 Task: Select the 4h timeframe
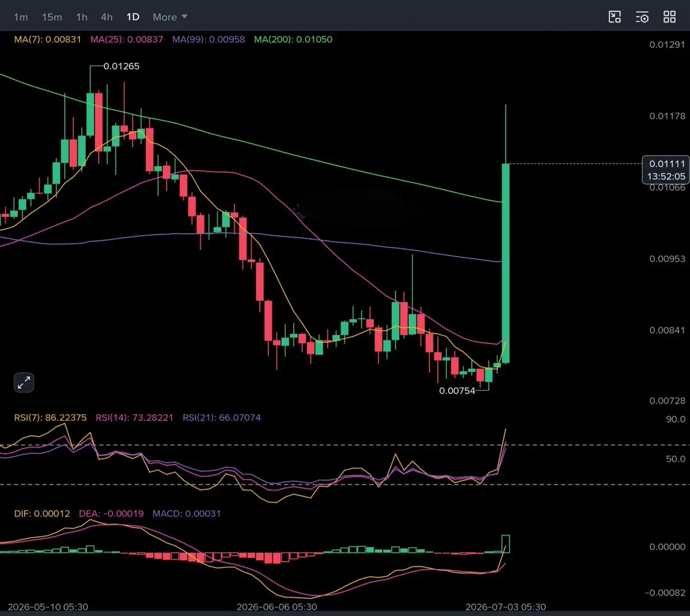coord(106,17)
